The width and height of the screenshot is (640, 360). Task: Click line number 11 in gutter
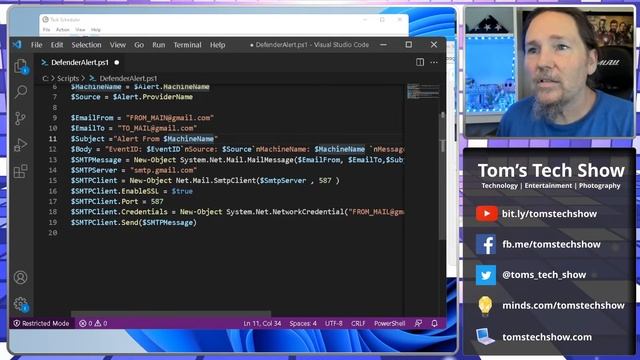pyautogui.click(x=53, y=139)
